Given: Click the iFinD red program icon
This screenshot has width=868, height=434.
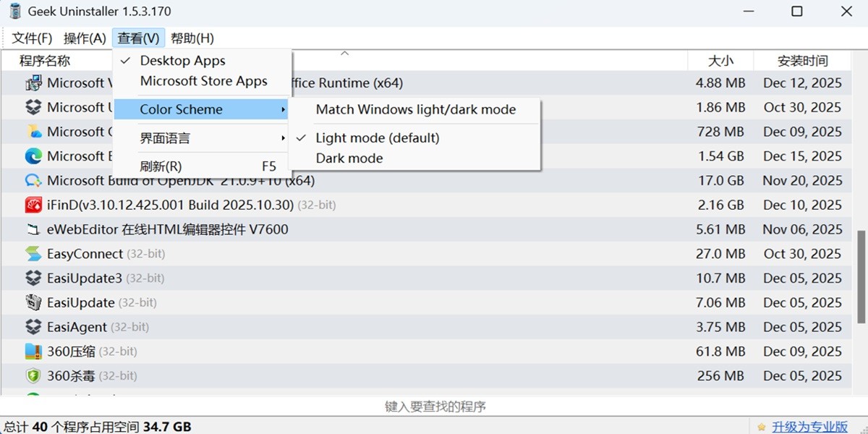Looking at the screenshot, I should (x=33, y=205).
